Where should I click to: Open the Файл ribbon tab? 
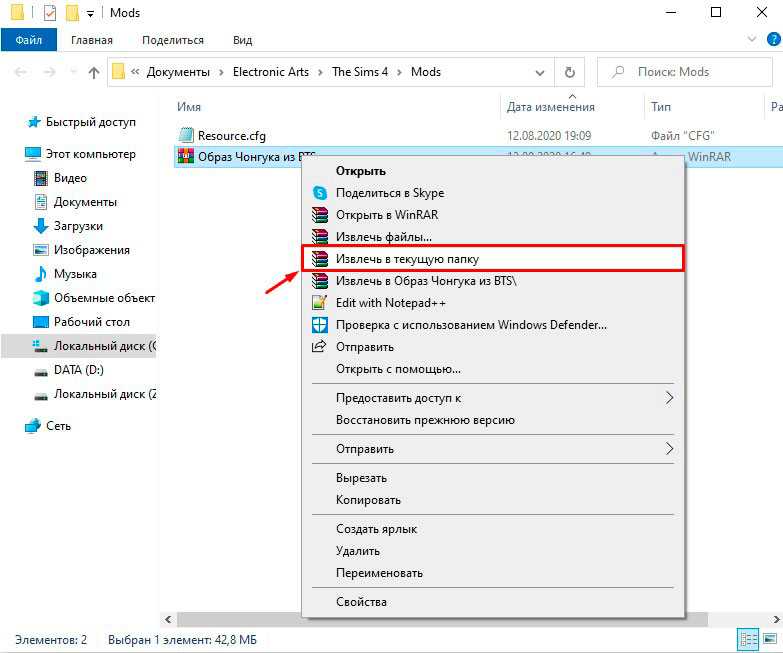(28, 40)
